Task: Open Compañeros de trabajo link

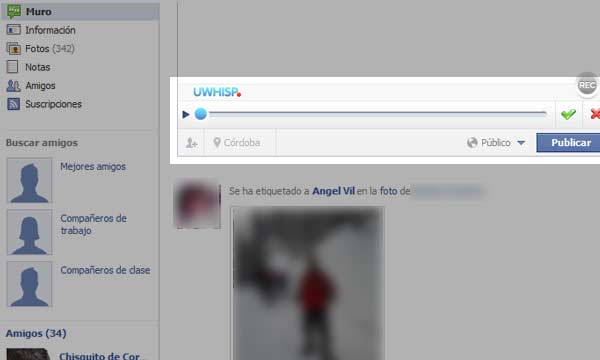Action: tap(93, 225)
